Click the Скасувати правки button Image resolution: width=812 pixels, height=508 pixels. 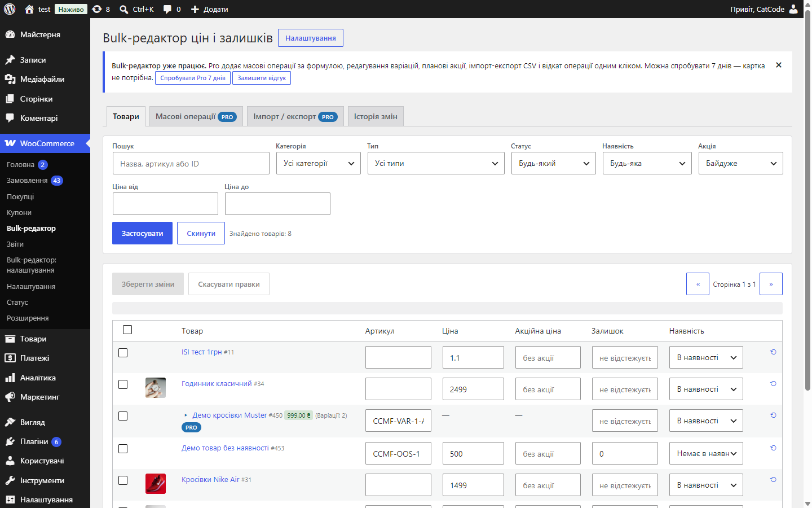(x=229, y=284)
